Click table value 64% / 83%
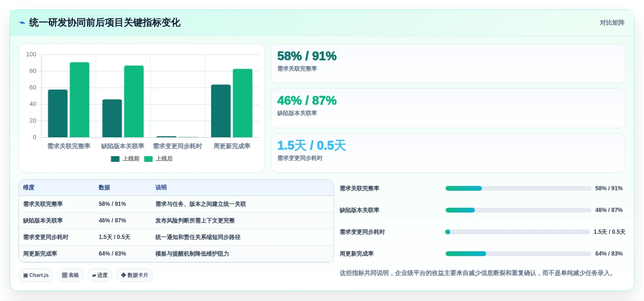The width and height of the screenshot is (644, 301). [112, 254]
